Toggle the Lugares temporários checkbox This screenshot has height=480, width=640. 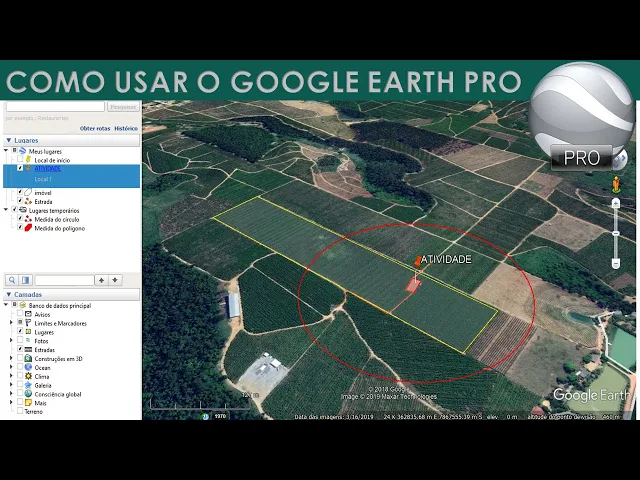14,210
